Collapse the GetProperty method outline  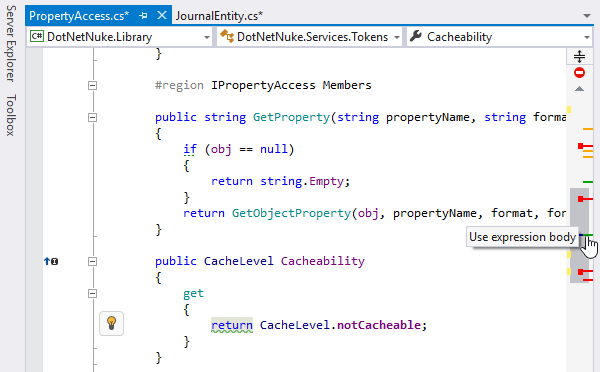point(92,117)
